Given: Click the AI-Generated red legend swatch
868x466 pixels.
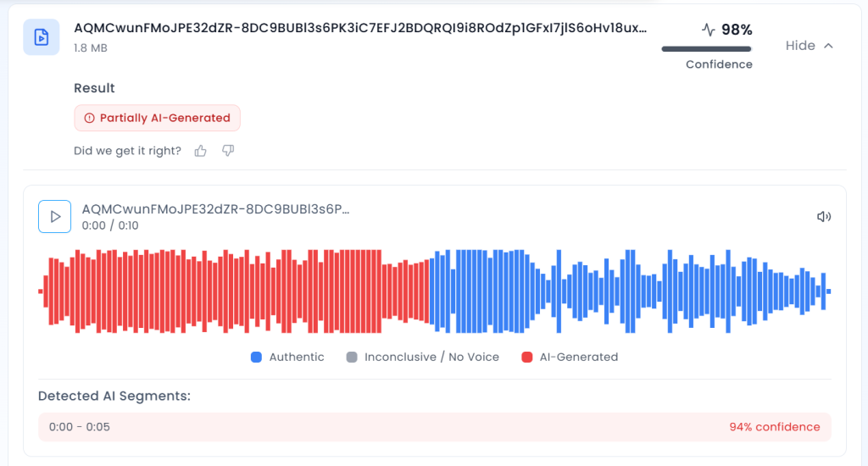Looking at the screenshot, I should click(x=527, y=357).
